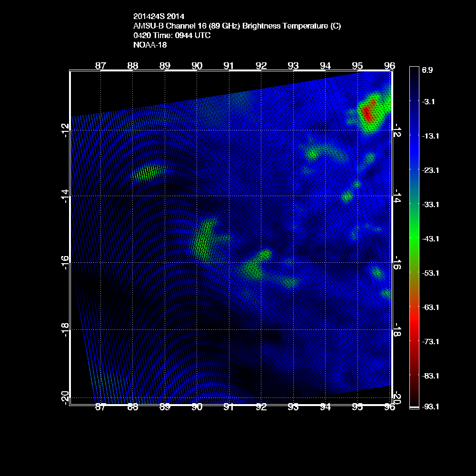The width and height of the screenshot is (476, 476).
Task: Click the -93.1 label at colorbar bottom
Action: point(430,407)
